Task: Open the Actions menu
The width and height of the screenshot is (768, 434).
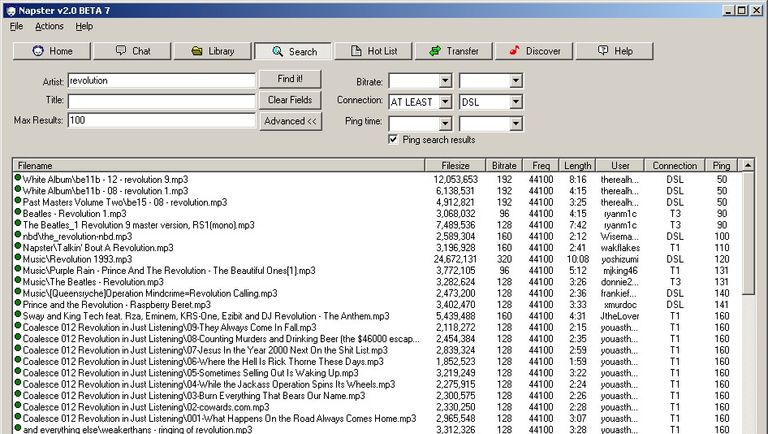Action: [49, 26]
